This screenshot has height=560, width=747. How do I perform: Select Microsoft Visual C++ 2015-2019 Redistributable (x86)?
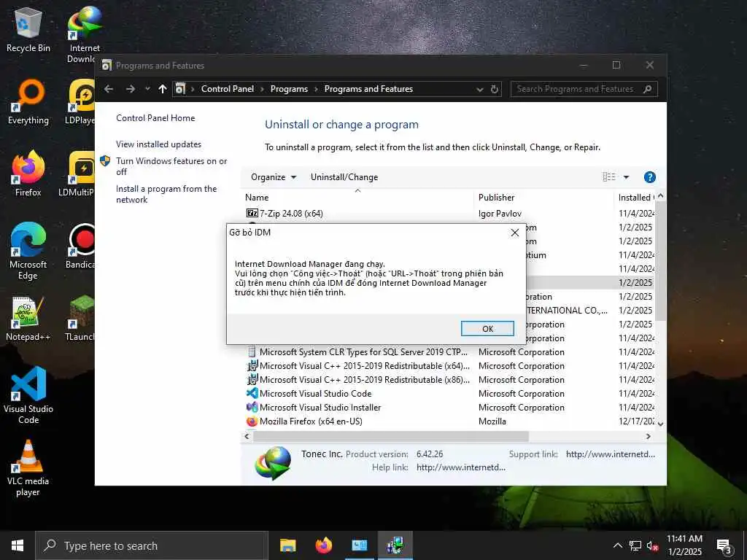tap(364, 379)
